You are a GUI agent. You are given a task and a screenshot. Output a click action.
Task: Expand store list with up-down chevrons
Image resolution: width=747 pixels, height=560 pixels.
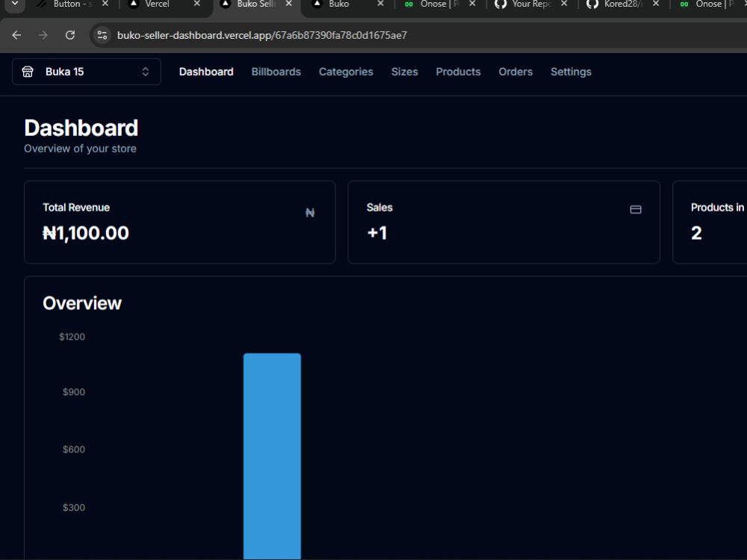pos(146,72)
